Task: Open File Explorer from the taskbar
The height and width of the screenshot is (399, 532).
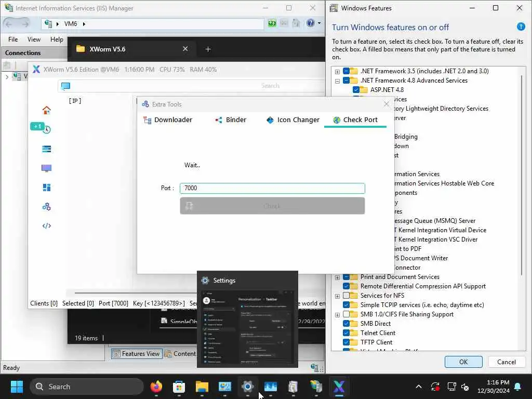Action: (202, 387)
